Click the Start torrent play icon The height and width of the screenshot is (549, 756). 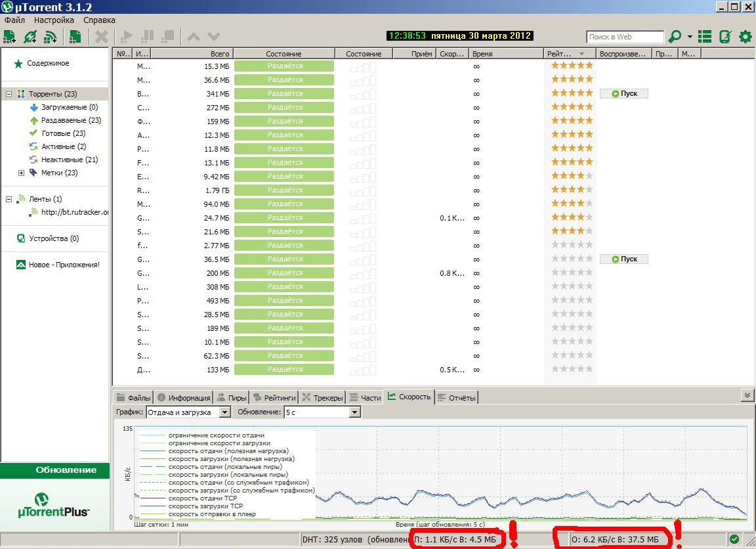click(127, 37)
